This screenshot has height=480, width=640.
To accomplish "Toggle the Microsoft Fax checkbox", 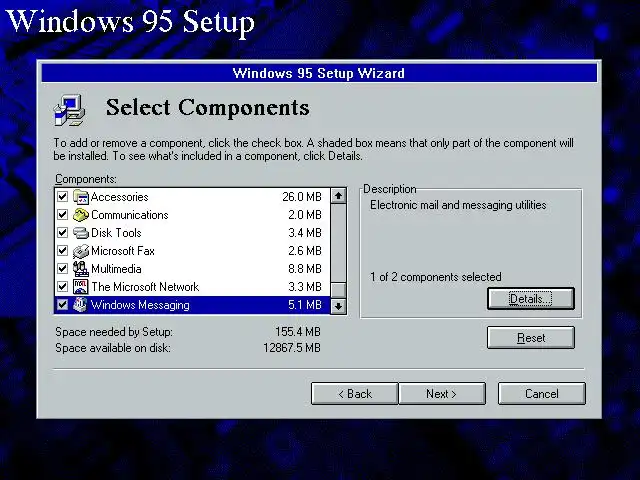I will coord(62,251).
